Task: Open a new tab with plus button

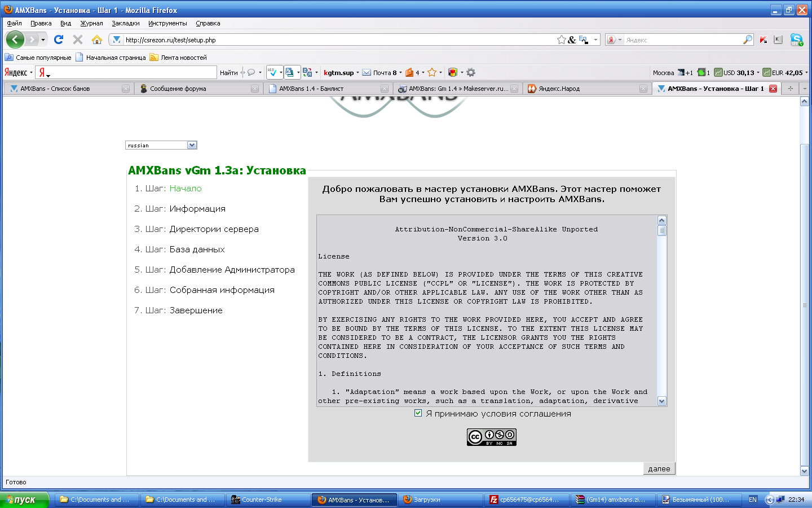Action: (791, 89)
